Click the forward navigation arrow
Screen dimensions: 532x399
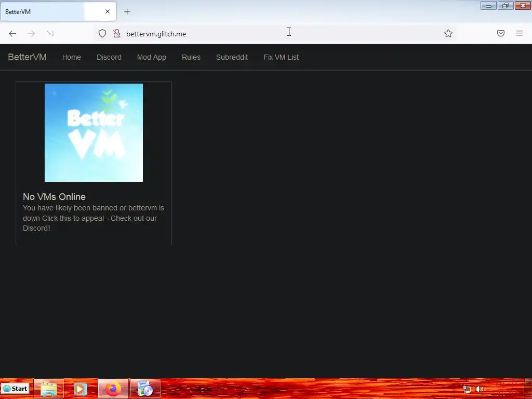pos(31,34)
